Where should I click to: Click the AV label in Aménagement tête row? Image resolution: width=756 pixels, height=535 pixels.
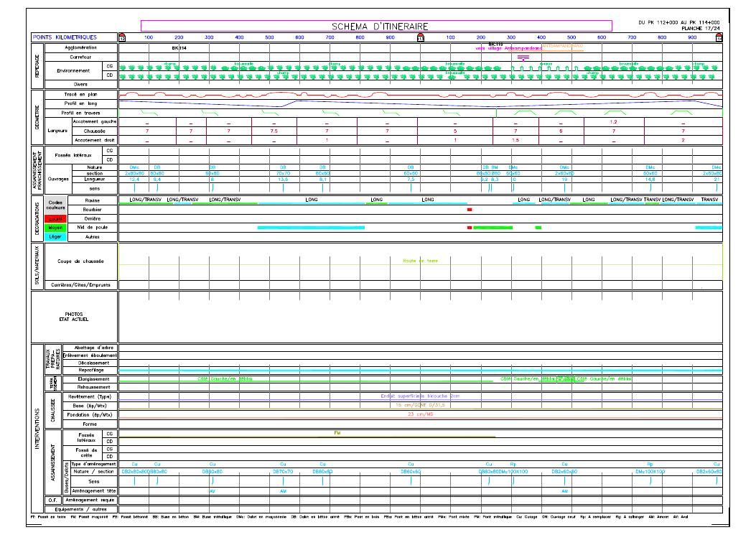point(212,491)
